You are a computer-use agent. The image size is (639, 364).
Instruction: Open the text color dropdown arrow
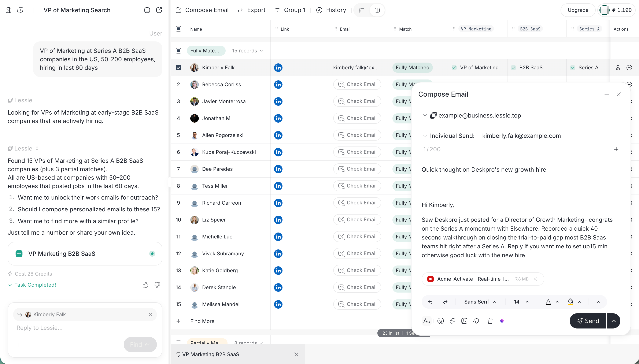click(557, 302)
